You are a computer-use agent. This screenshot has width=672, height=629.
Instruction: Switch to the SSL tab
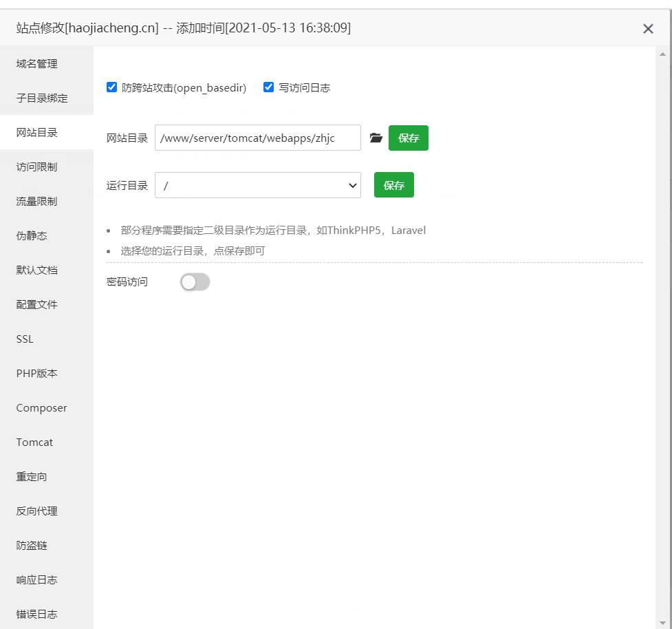coord(25,339)
